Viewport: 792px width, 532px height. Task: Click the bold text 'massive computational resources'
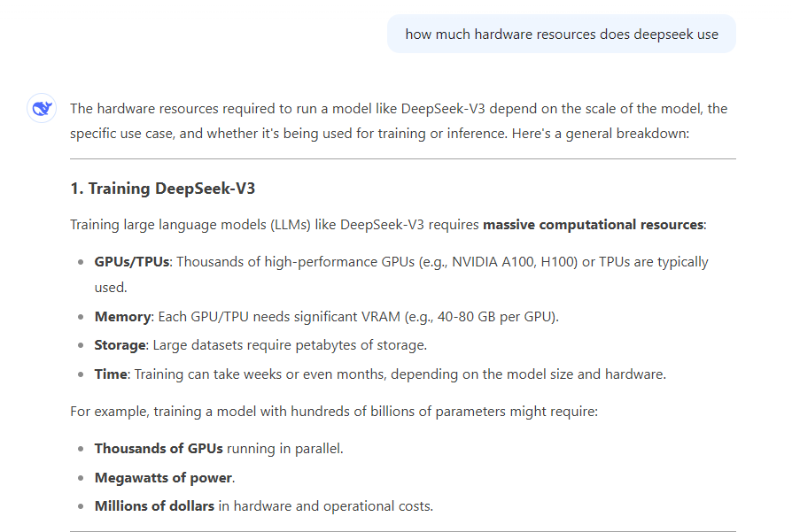[593, 225]
